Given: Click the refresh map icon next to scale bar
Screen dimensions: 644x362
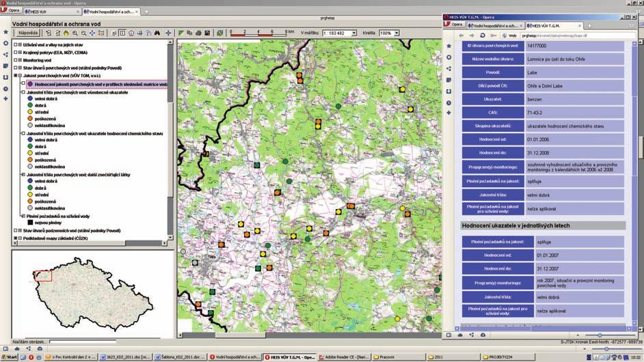Looking at the screenshot, I should pyautogui.click(x=220, y=33).
